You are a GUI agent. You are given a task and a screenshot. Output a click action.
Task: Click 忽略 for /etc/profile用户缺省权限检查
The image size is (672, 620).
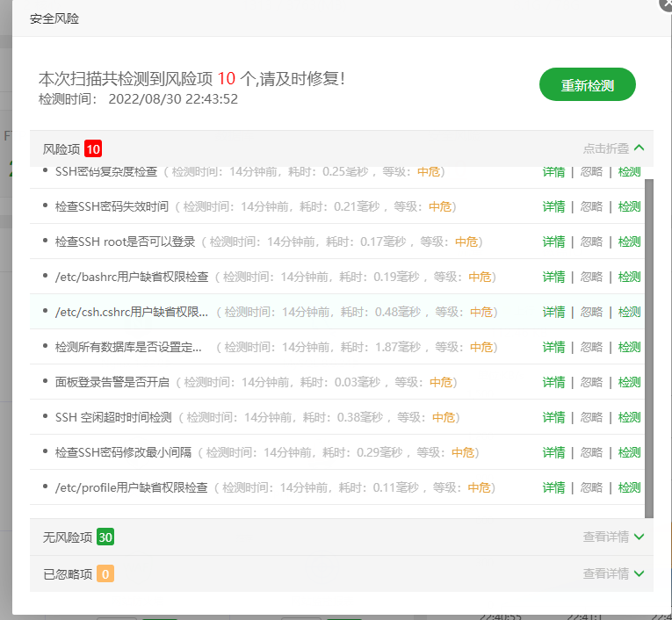(591, 487)
